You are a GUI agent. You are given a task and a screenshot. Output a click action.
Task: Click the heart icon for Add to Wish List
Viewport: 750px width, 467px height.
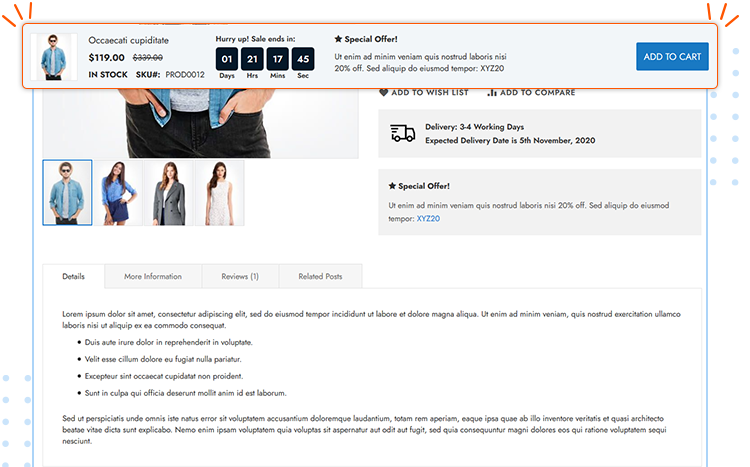point(383,92)
